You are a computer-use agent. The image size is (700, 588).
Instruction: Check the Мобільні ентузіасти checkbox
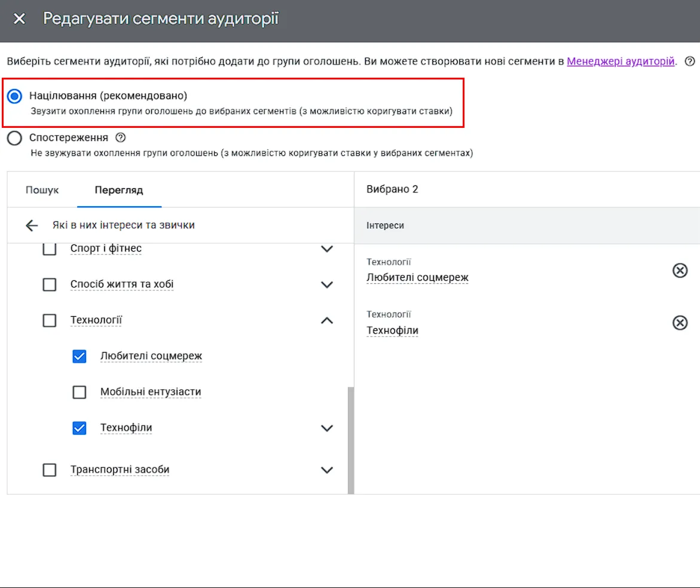80,392
